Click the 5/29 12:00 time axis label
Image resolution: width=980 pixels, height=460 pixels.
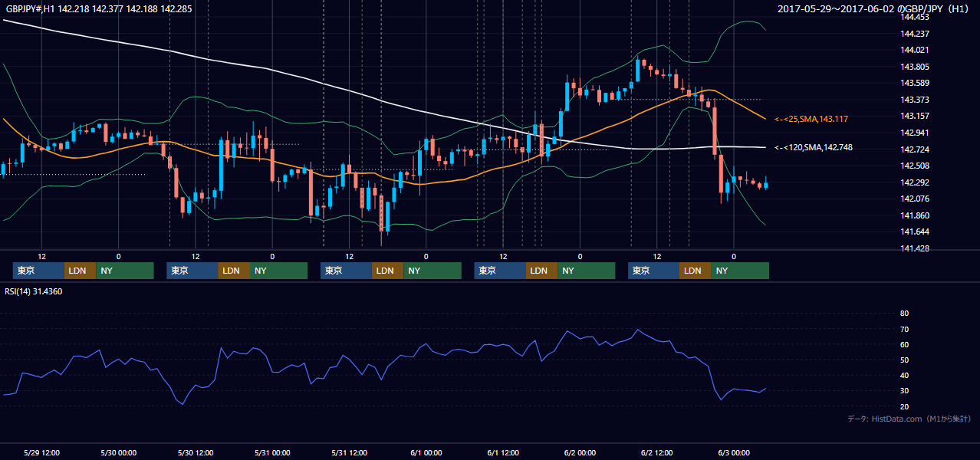[x=42, y=452]
